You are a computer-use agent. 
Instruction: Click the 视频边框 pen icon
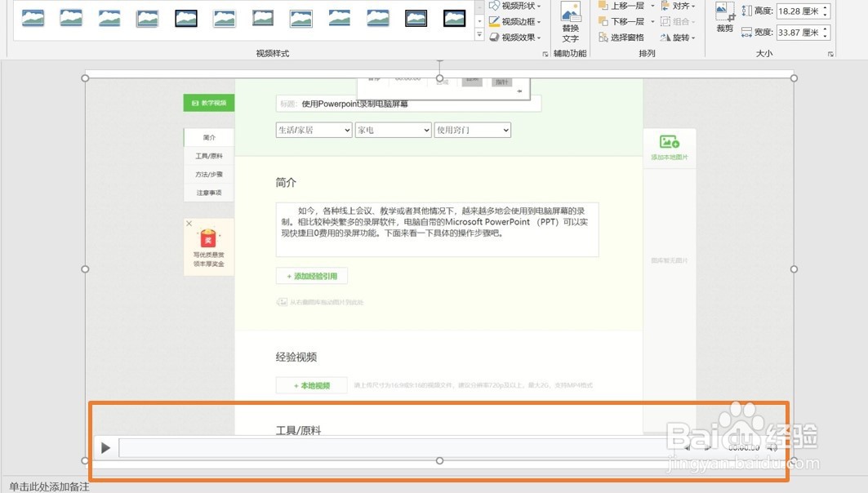pyautogui.click(x=494, y=21)
